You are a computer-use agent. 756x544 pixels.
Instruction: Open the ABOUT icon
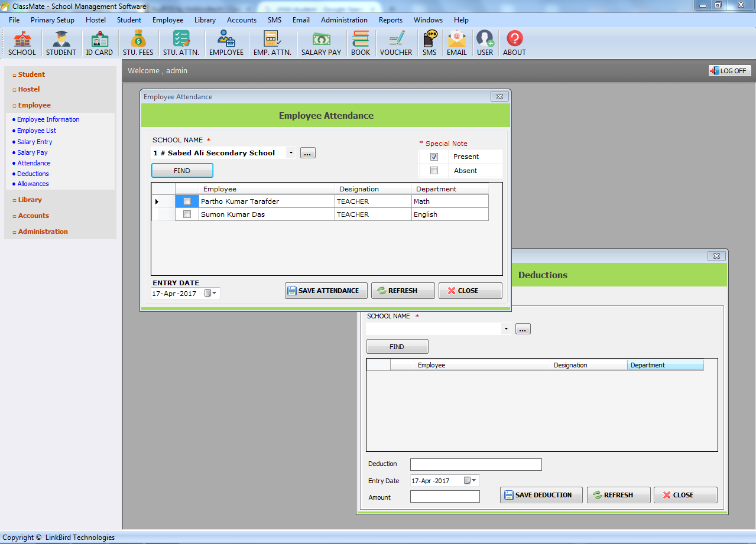click(514, 41)
